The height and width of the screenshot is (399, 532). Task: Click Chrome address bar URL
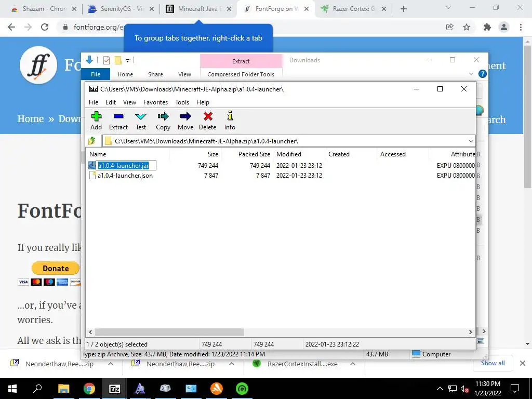(98, 27)
